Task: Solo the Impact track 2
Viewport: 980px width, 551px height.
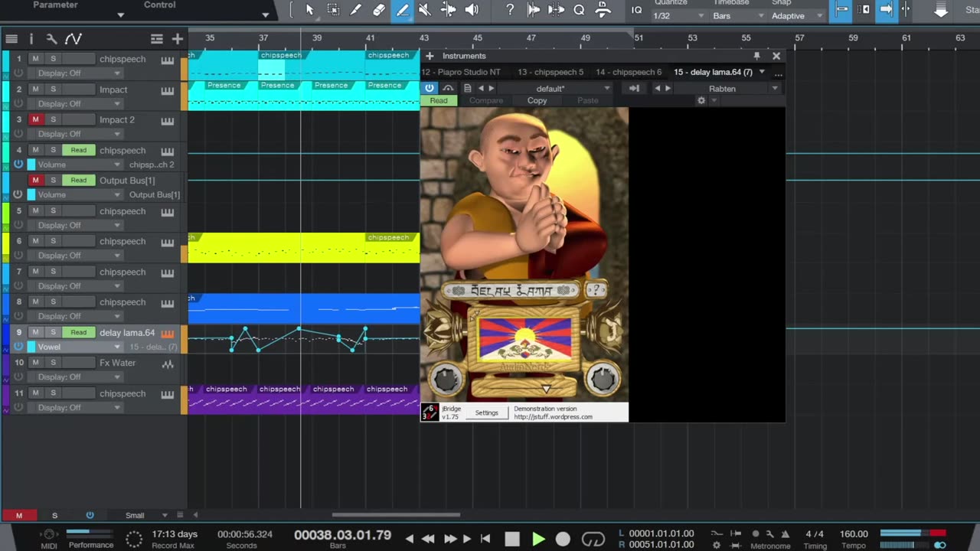Action: pyautogui.click(x=53, y=90)
